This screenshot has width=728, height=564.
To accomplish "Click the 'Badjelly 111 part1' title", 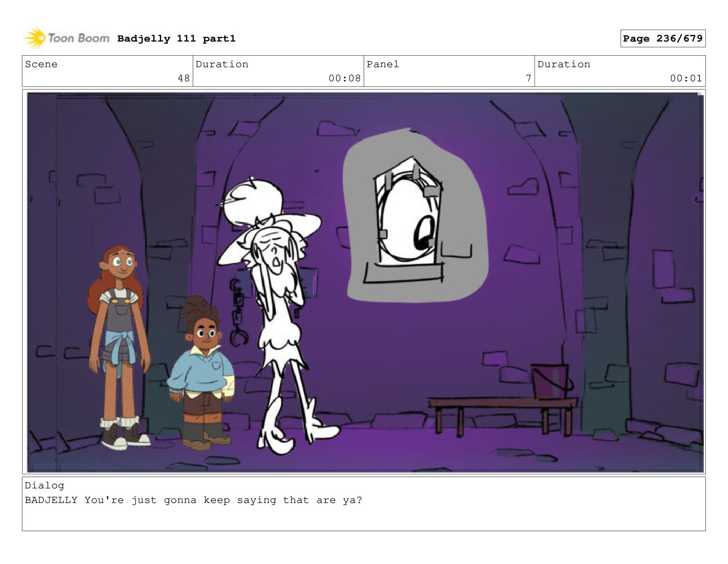I will [x=176, y=38].
